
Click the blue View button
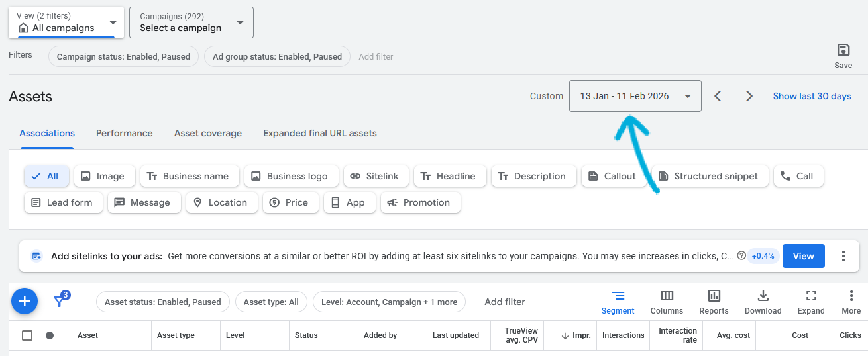pos(803,256)
